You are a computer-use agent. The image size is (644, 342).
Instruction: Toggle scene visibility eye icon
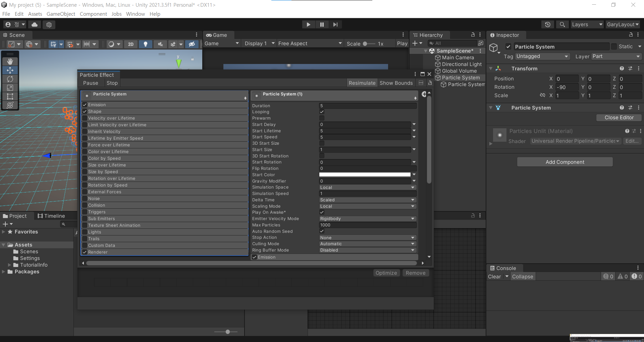(192, 44)
